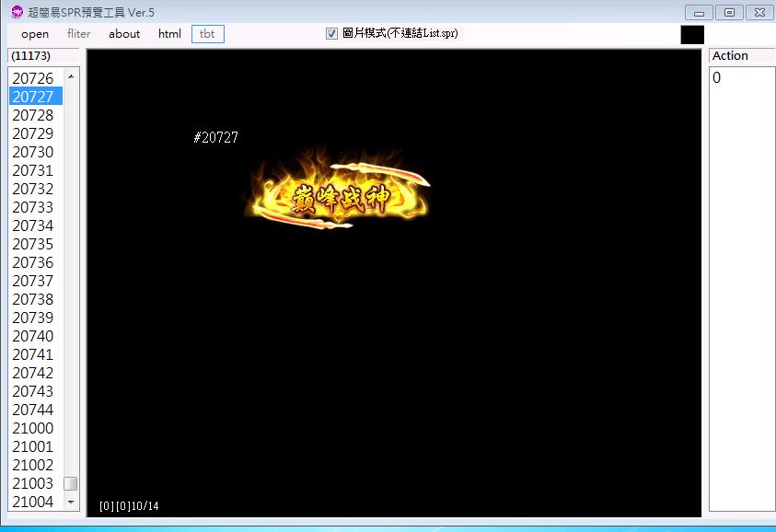Viewport: 776px width, 532px height.
Task: Select list item 20740
Action: (x=36, y=336)
